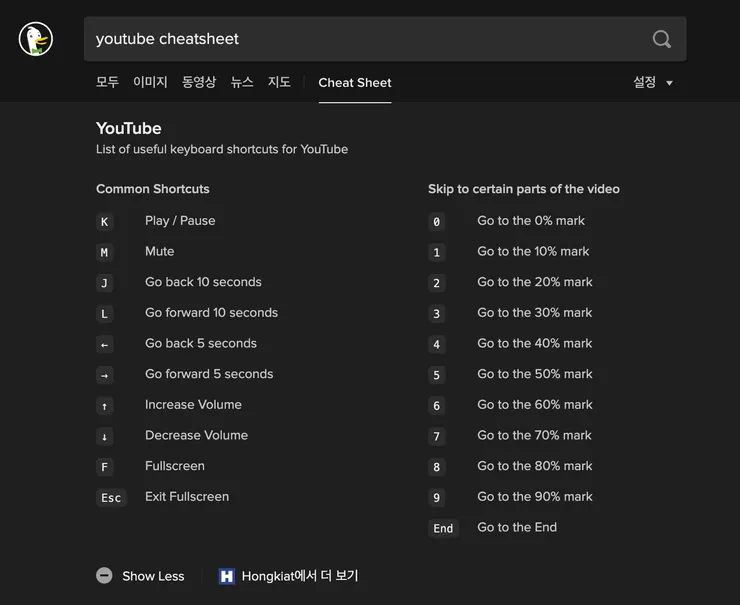The height and width of the screenshot is (605, 740).
Task: Click List of useful keyboard shortcuts subtitle
Action: 222,149
